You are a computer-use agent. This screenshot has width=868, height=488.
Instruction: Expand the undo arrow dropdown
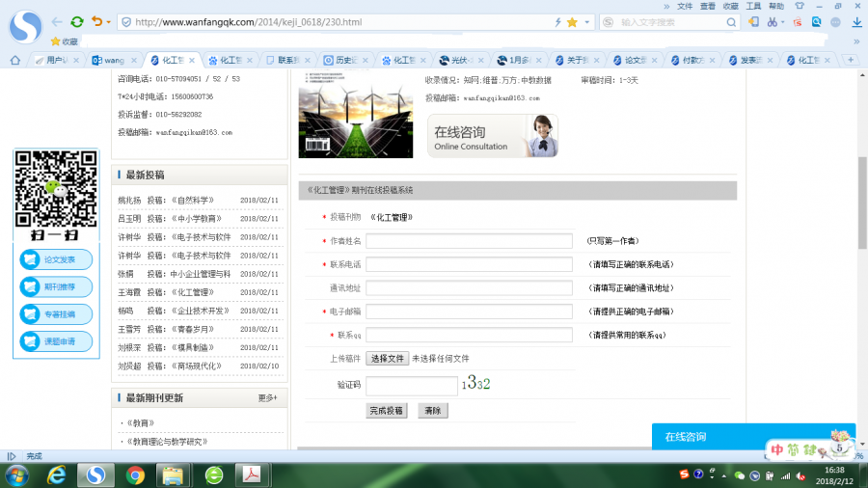[107, 21]
